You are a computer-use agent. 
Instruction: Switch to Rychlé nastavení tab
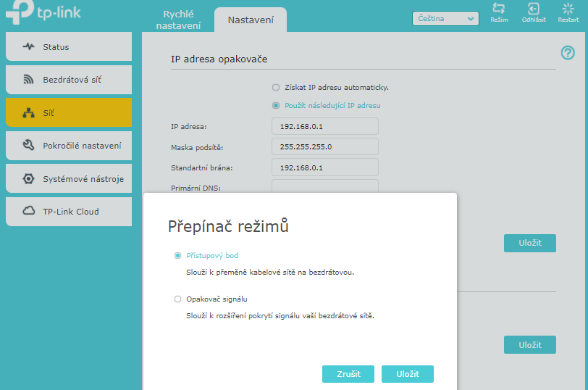tap(178, 20)
